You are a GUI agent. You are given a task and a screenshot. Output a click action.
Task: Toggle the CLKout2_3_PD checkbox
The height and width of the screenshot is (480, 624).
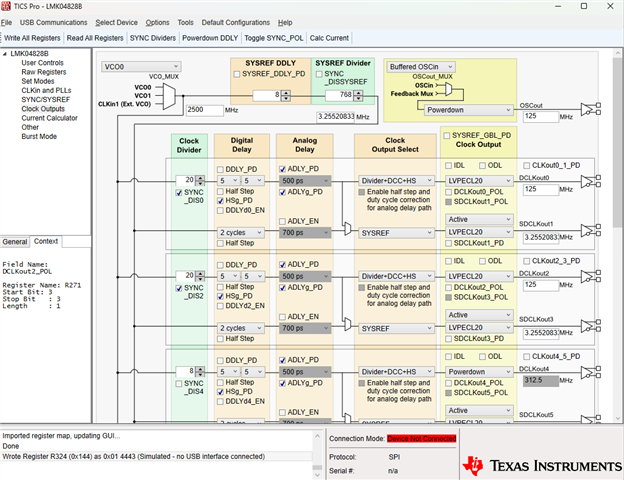pyautogui.click(x=526, y=261)
